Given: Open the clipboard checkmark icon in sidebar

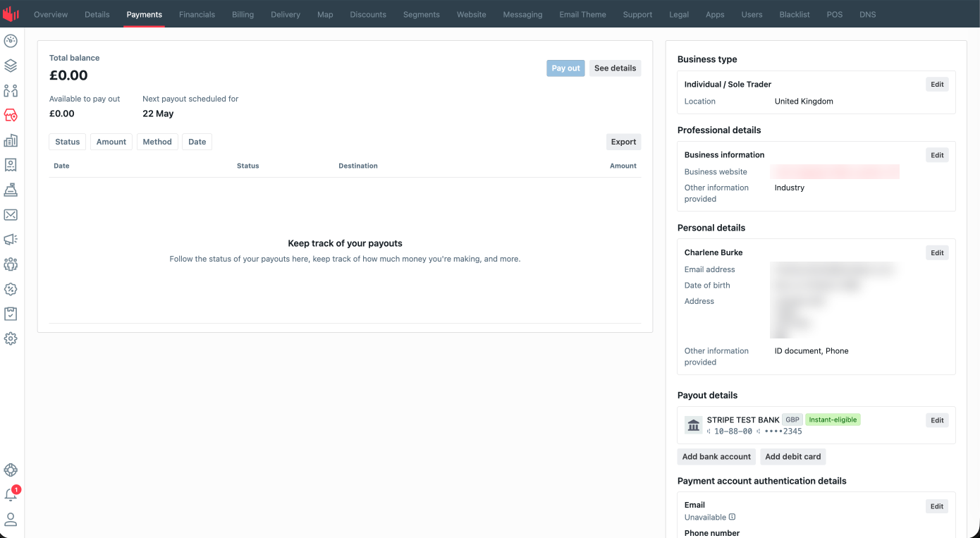Looking at the screenshot, I should pos(11,314).
